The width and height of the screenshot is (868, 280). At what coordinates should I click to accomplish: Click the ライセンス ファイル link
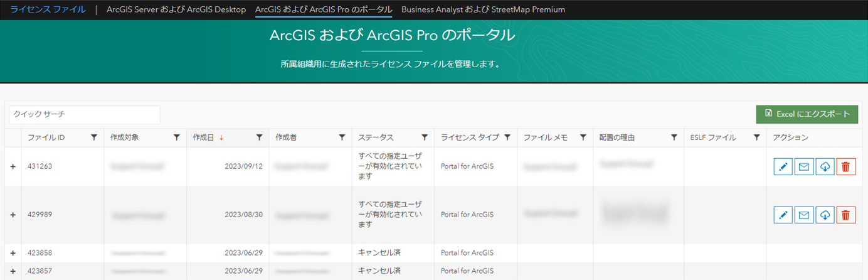click(x=48, y=9)
